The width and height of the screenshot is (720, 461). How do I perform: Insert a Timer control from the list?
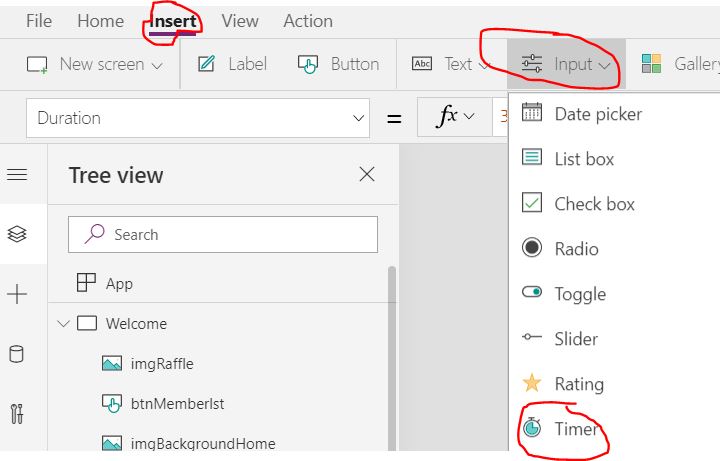(x=576, y=429)
